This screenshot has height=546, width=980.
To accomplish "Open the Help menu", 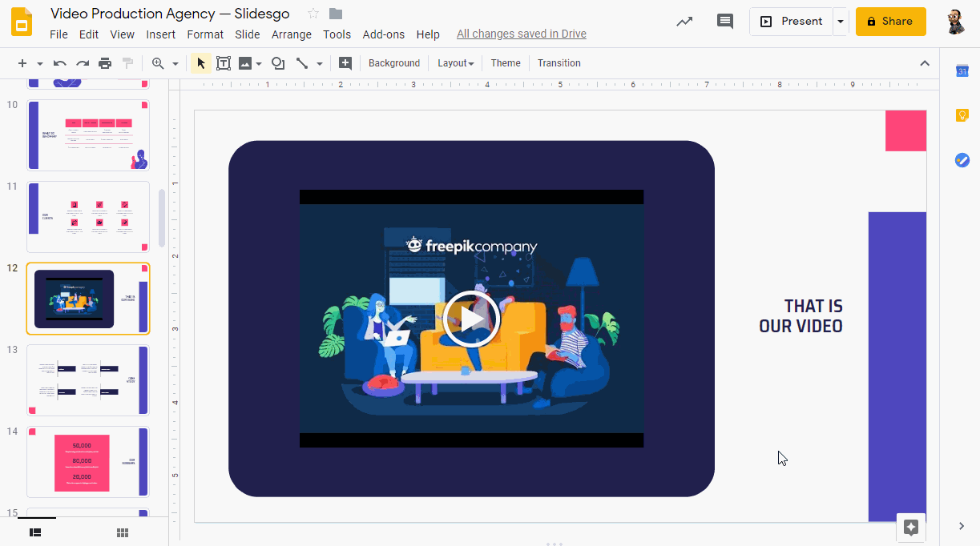I will point(428,34).
